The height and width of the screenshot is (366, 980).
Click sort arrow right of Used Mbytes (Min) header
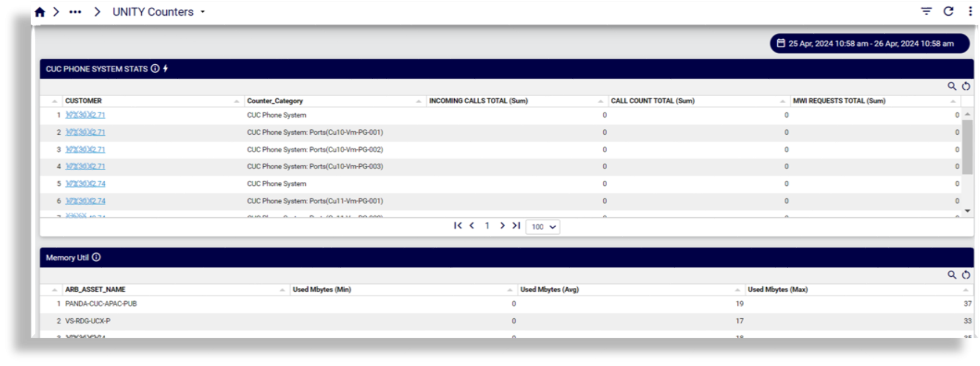tap(510, 290)
